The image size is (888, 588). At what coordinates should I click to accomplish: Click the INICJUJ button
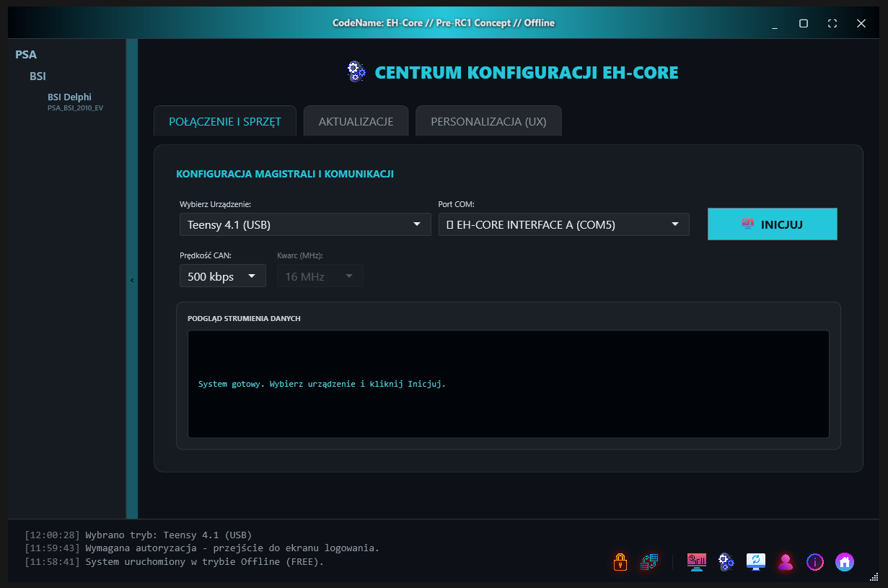(x=773, y=224)
